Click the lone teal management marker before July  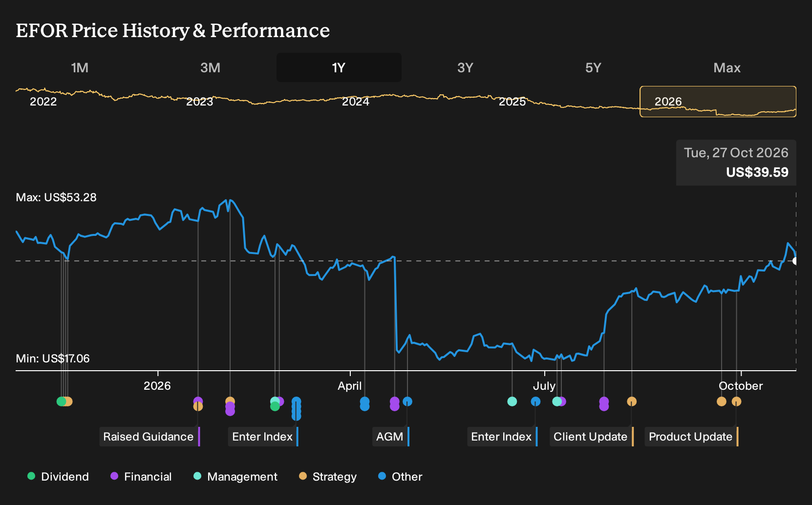click(512, 401)
